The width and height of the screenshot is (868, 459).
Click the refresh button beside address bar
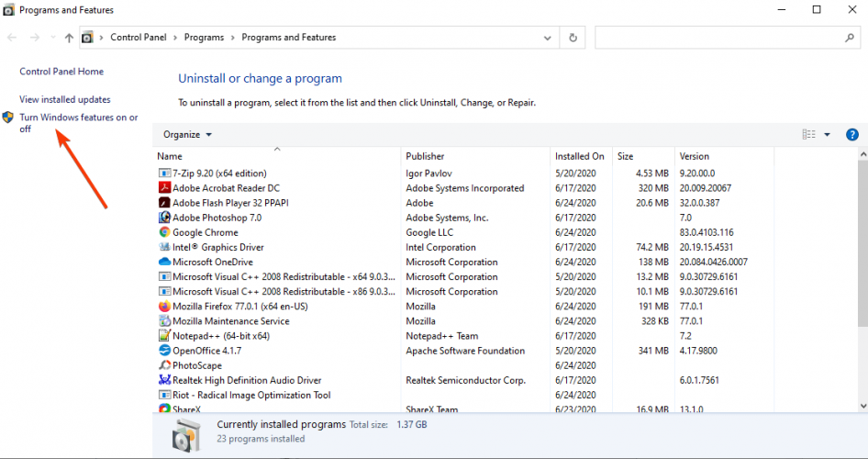(x=573, y=38)
